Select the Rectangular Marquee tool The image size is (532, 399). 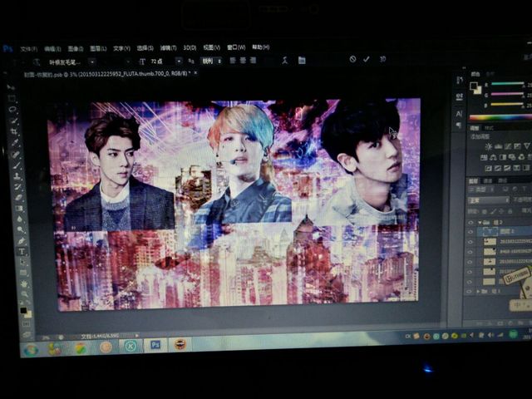11,99
